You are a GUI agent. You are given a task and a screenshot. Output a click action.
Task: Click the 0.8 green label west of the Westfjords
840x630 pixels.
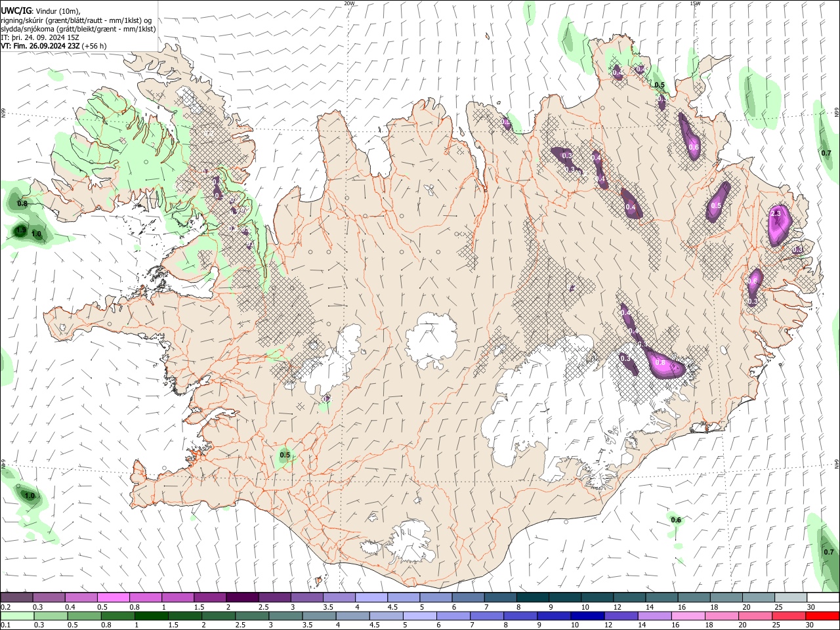click(x=22, y=203)
